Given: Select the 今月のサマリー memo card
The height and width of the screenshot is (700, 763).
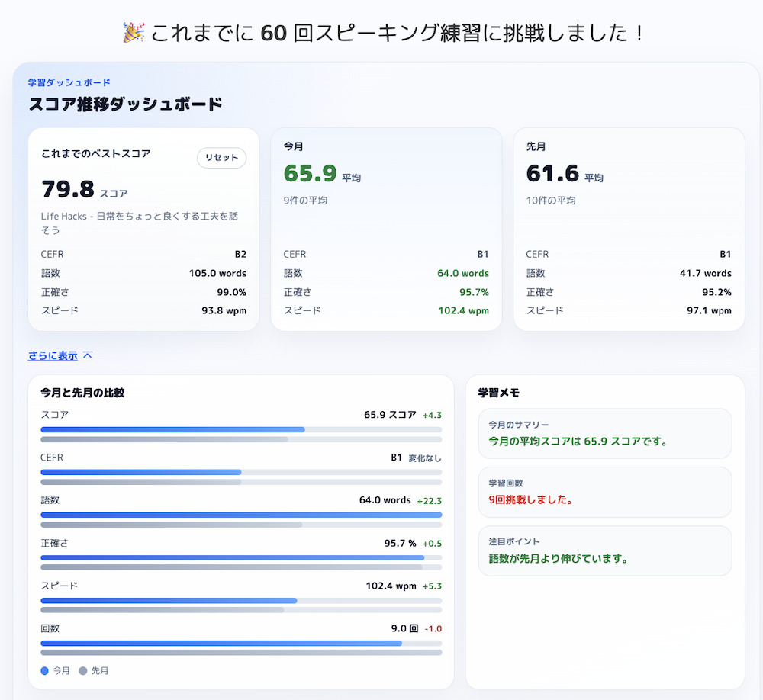Looking at the screenshot, I should pyautogui.click(x=604, y=433).
